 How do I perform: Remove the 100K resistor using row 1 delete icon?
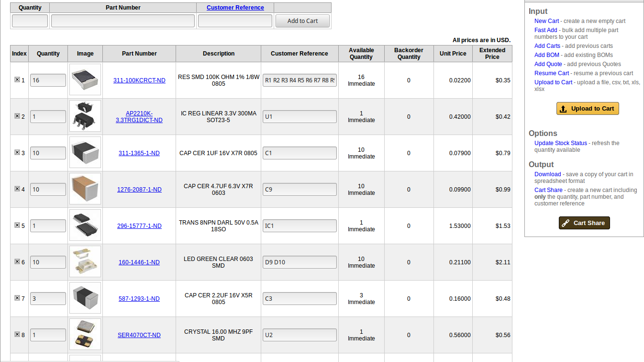pyautogui.click(x=17, y=80)
